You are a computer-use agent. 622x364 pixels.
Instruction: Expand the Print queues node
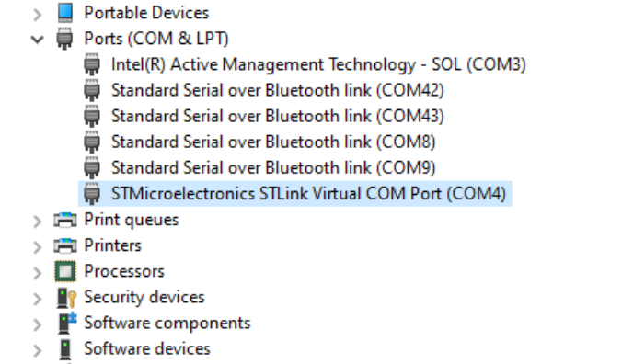(x=38, y=222)
